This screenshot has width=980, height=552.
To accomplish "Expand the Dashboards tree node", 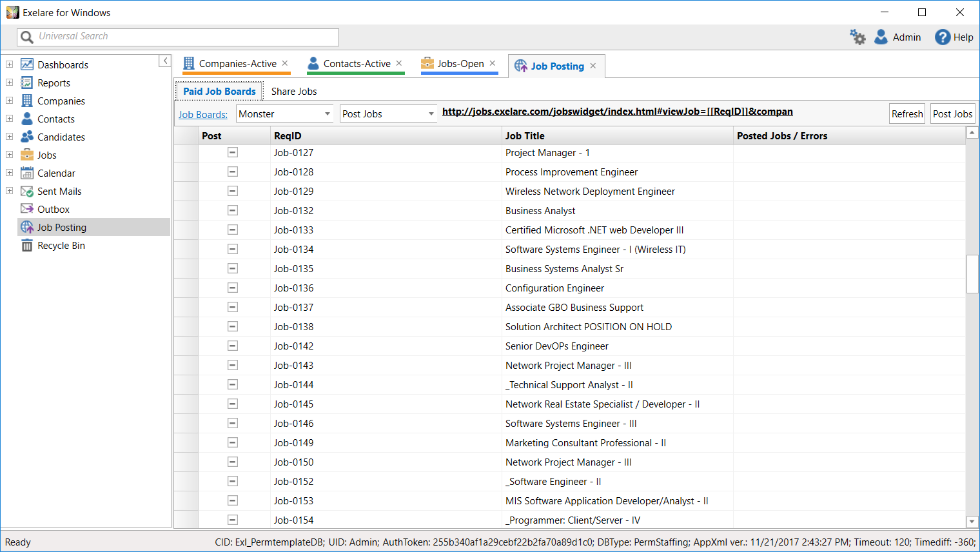I will [x=10, y=64].
